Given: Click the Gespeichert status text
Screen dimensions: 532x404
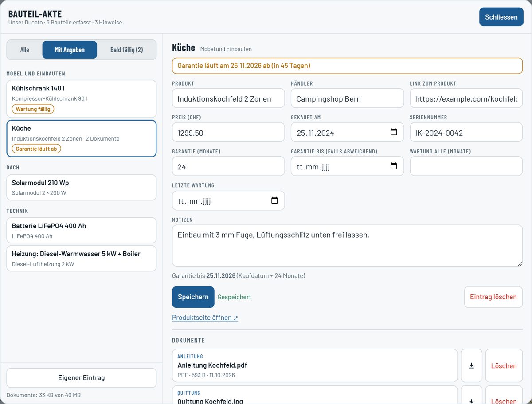Looking at the screenshot, I should click(234, 297).
